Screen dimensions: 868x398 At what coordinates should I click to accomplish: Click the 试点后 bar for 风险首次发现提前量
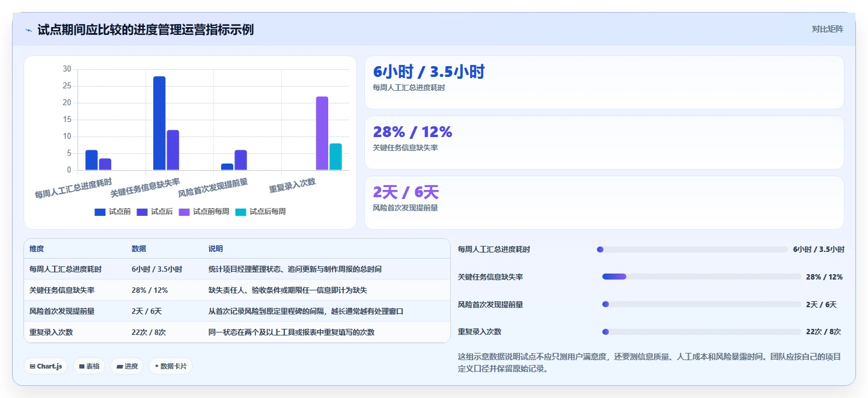coord(240,160)
